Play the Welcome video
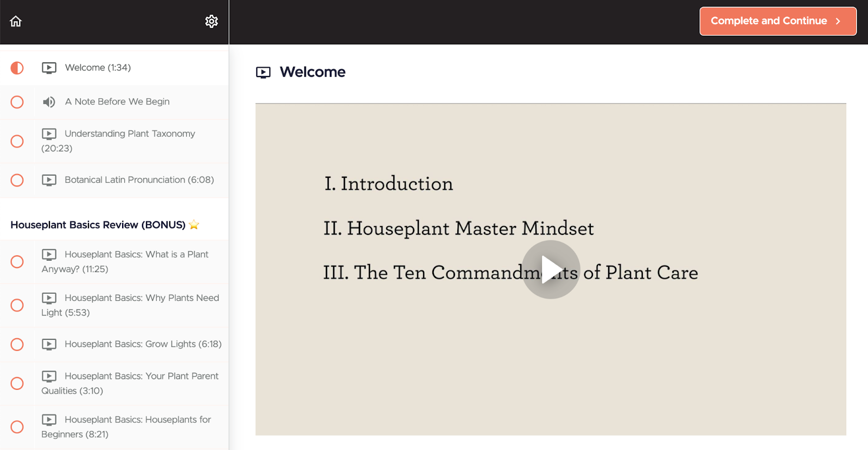Screen dimensions: 868x450 point(551,269)
